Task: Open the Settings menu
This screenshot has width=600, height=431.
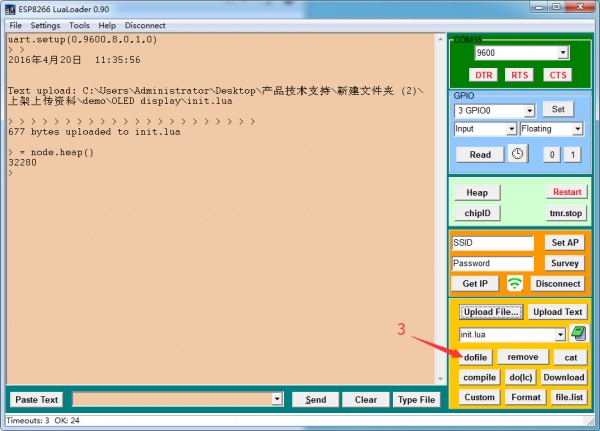Action: tap(45, 26)
